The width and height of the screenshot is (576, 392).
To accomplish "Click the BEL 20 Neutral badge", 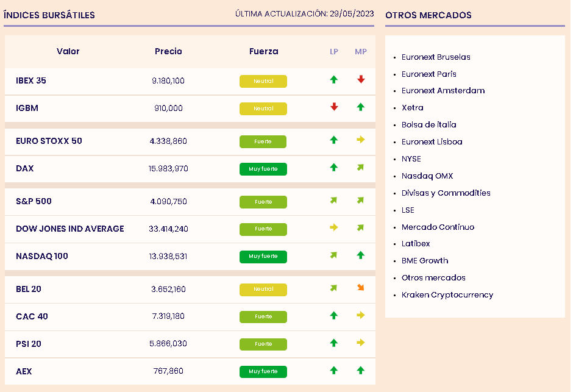I will (263, 290).
